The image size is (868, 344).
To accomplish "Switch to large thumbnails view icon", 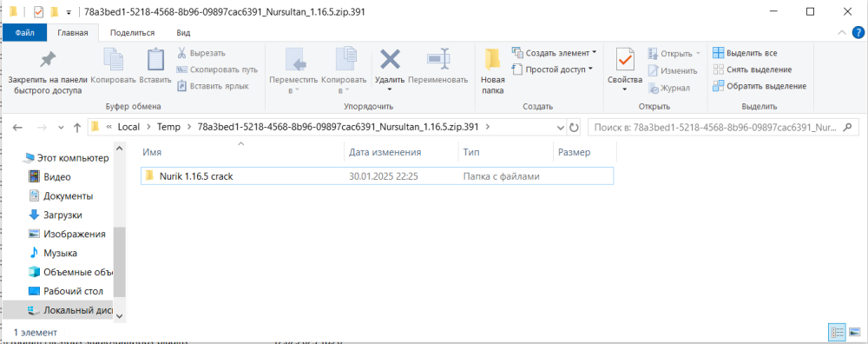I will [855, 333].
